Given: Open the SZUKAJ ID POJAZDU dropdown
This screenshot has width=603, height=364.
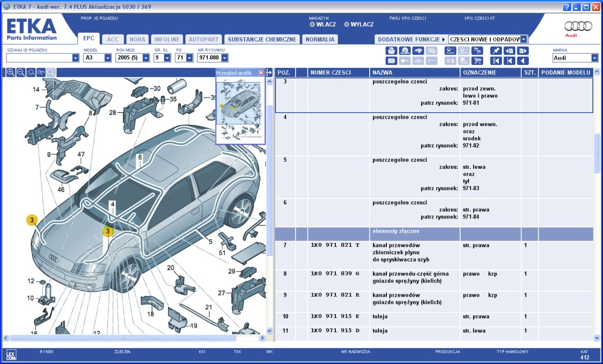Looking at the screenshot, I should click(76, 58).
